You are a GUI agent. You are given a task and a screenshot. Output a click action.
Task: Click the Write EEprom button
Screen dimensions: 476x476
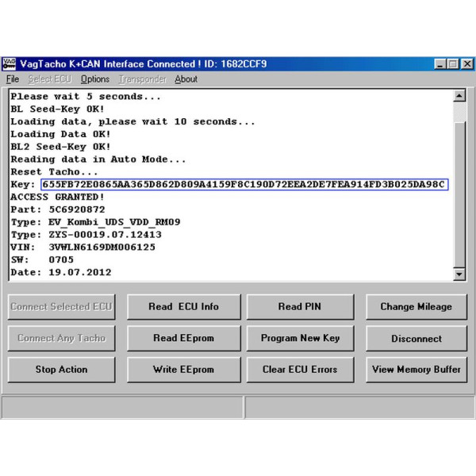(183, 370)
